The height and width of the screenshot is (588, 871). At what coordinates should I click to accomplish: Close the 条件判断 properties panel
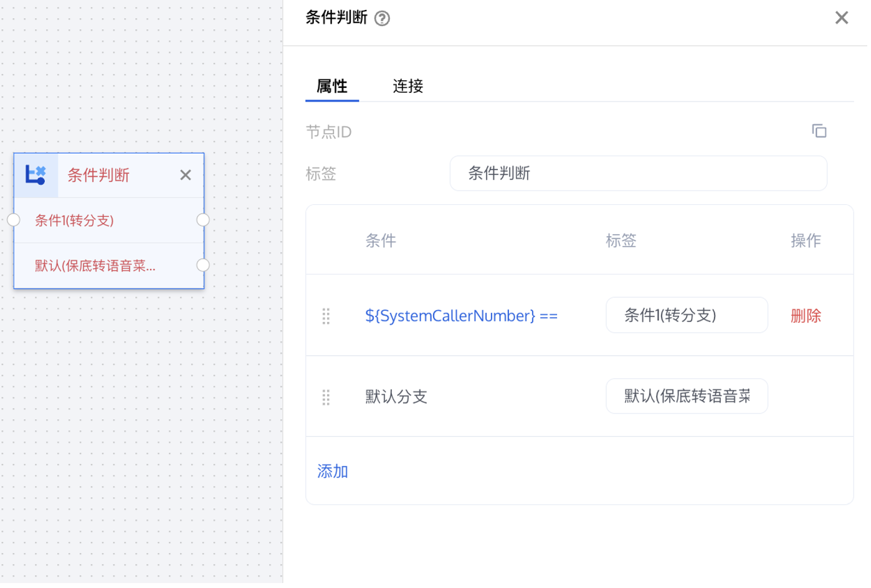pyautogui.click(x=841, y=18)
